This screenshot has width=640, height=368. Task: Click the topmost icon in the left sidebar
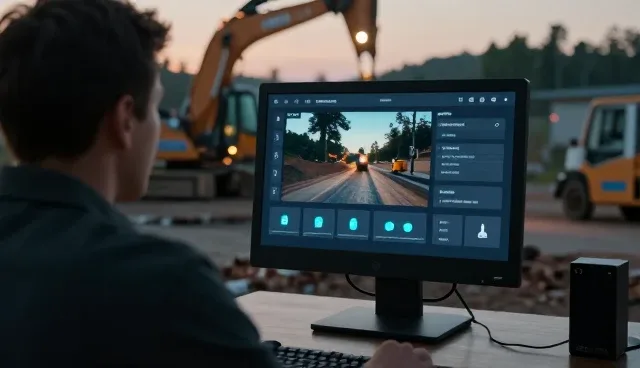coord(278,119)
